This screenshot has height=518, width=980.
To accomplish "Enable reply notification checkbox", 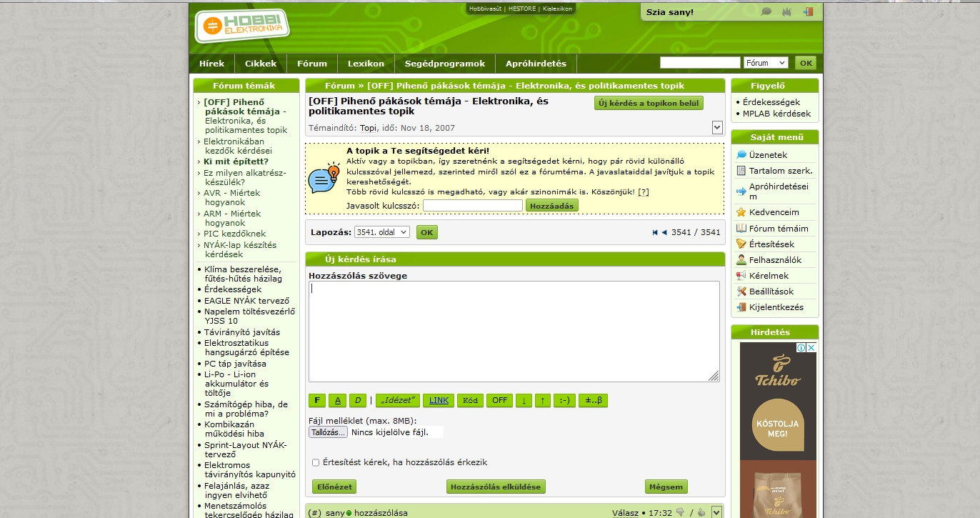I will (x=316, y=463).
